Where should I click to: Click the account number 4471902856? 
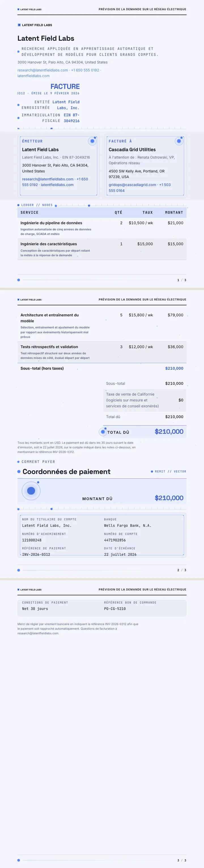(115, 540)
